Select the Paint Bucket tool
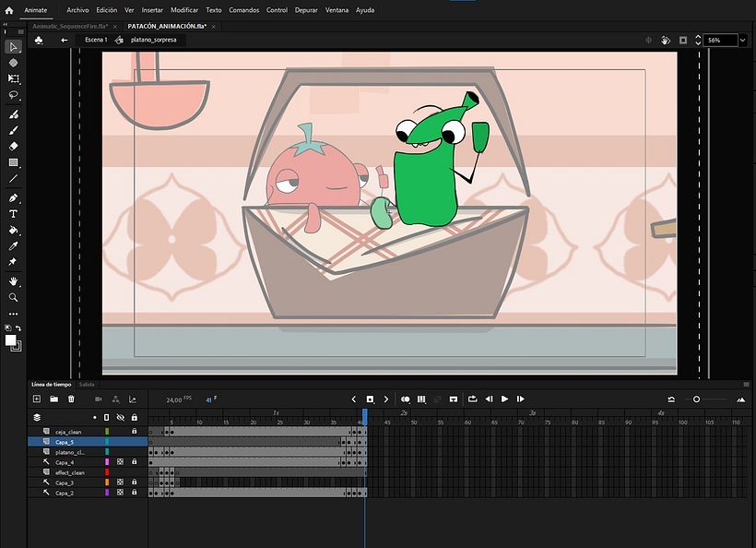 [14, 230]
